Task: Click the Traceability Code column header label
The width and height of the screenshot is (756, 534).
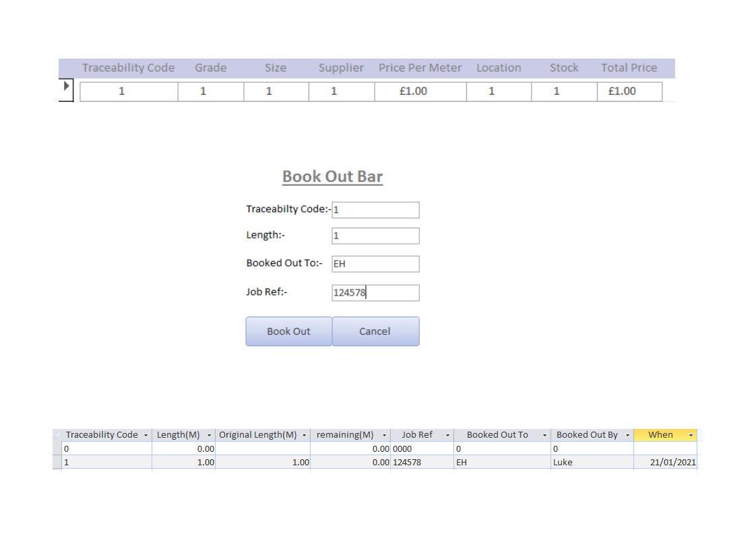Action: [x=128, y=68]
